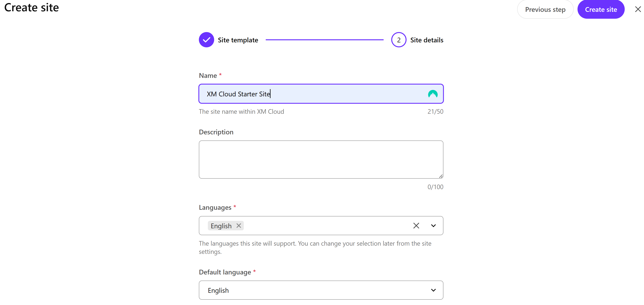Viewport: 644px width, 305px height.
Task: Click the English tag text
Action: click(x=221, y=226)
